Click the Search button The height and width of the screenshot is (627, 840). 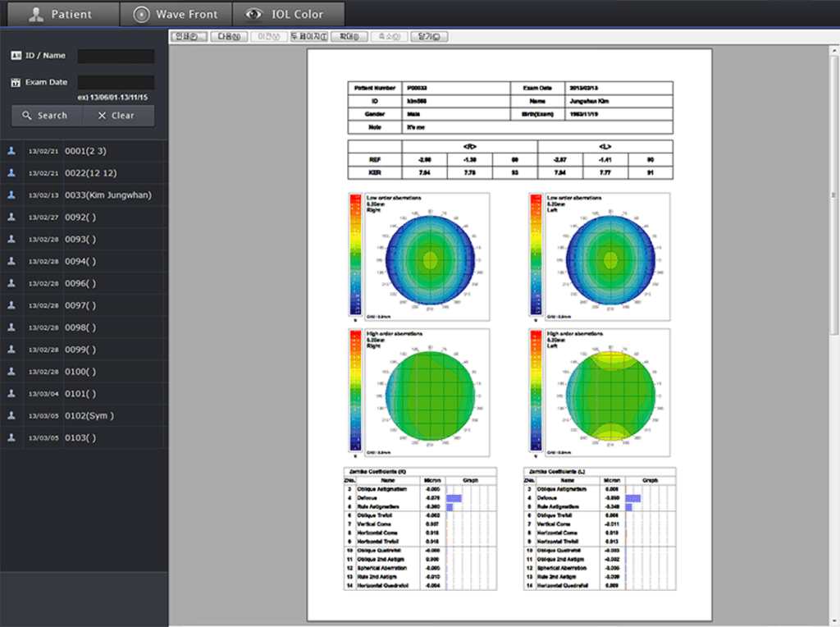click(x=47, y=115)
